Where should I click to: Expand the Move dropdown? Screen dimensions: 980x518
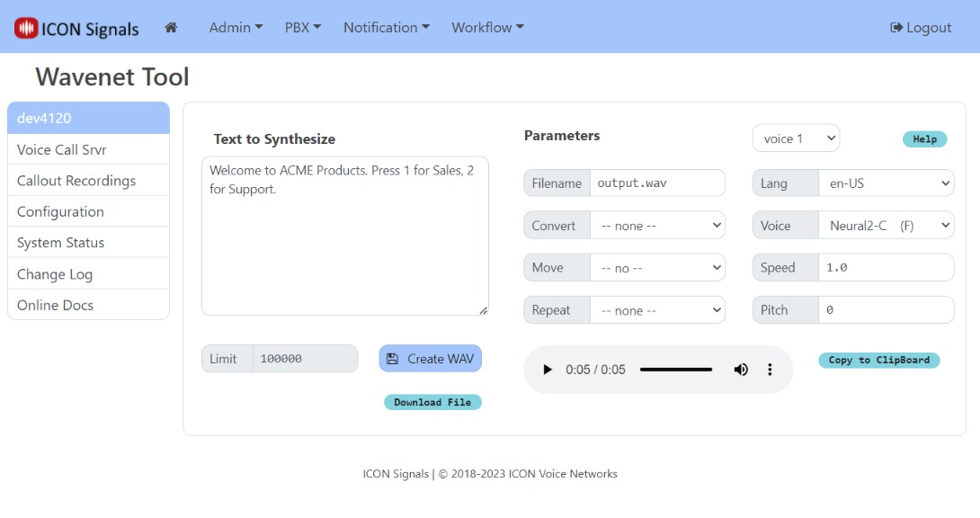pos(657,267)
